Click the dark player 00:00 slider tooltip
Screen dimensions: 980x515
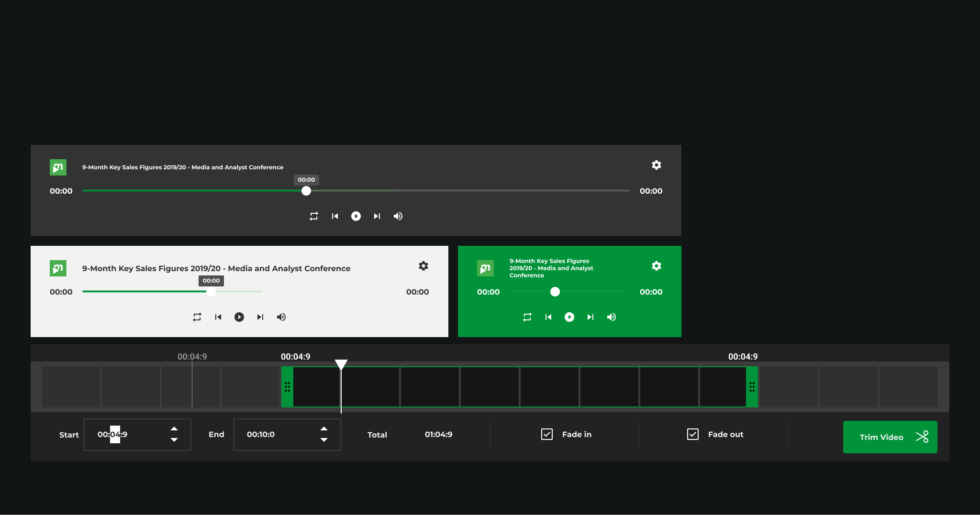(x=306, y=180)
